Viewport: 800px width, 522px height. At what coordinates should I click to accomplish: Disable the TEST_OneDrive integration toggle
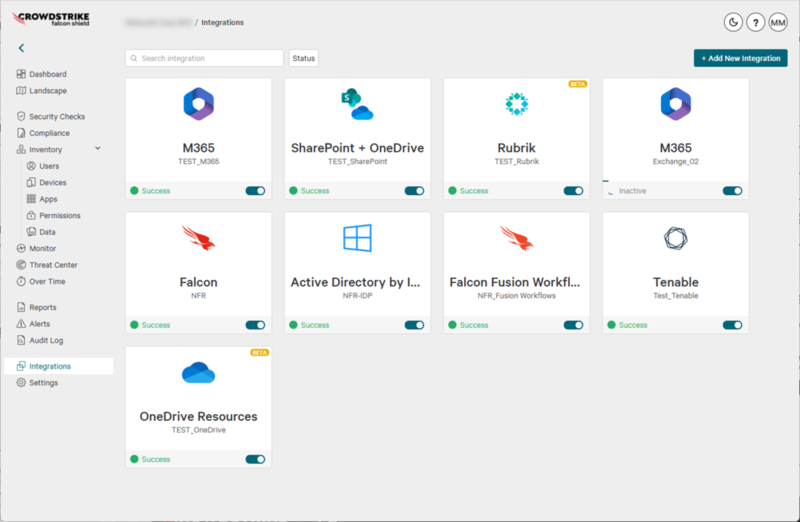coord(255,459)
